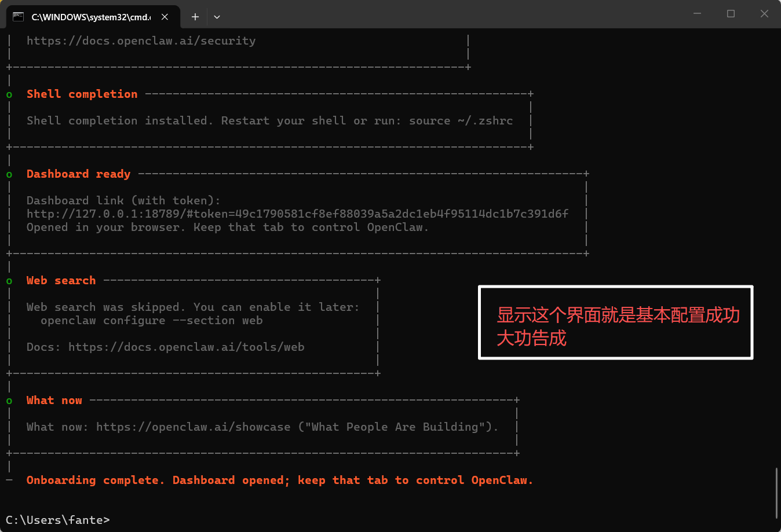Open the openclaw.ai/showcase link
Screen dimensions: 781x532
(193, 427)
